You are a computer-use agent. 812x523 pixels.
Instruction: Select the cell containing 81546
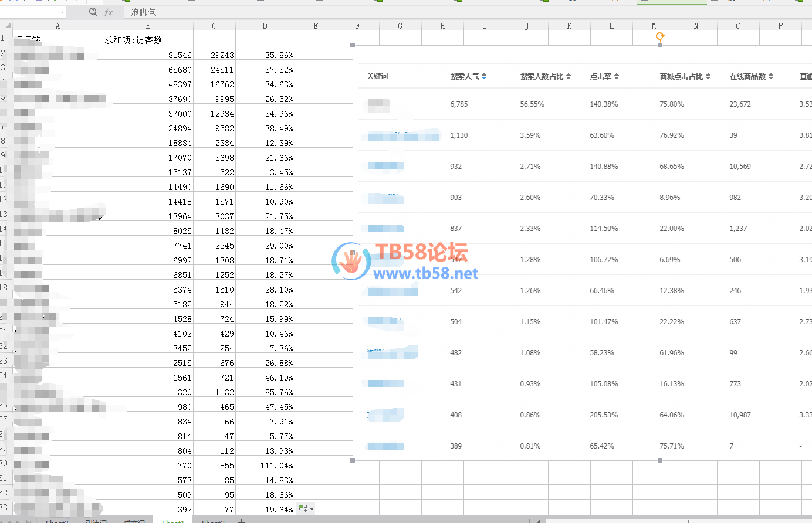click(148, 55)
